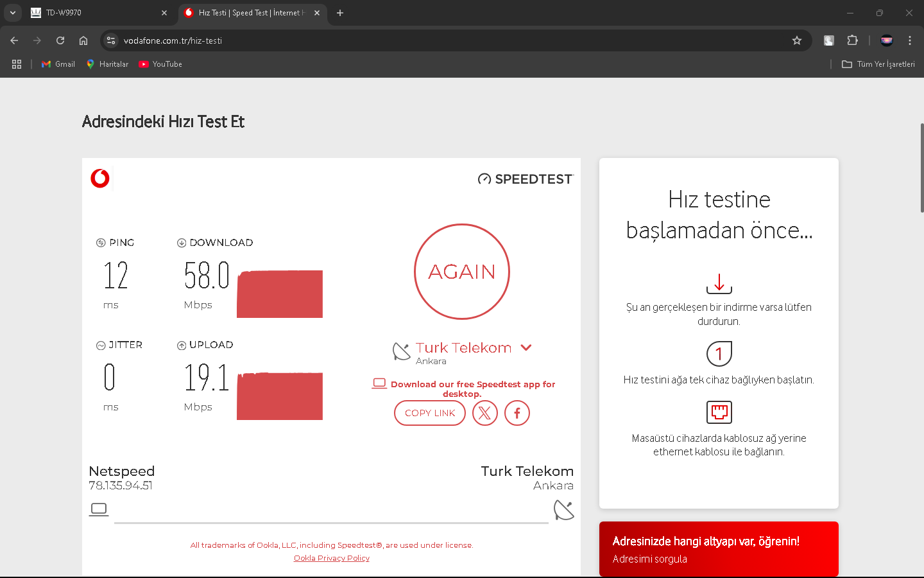Click the upload arrow icon beside UPLOAD label
Screen dimensions: 924x578
click(182, 346)
